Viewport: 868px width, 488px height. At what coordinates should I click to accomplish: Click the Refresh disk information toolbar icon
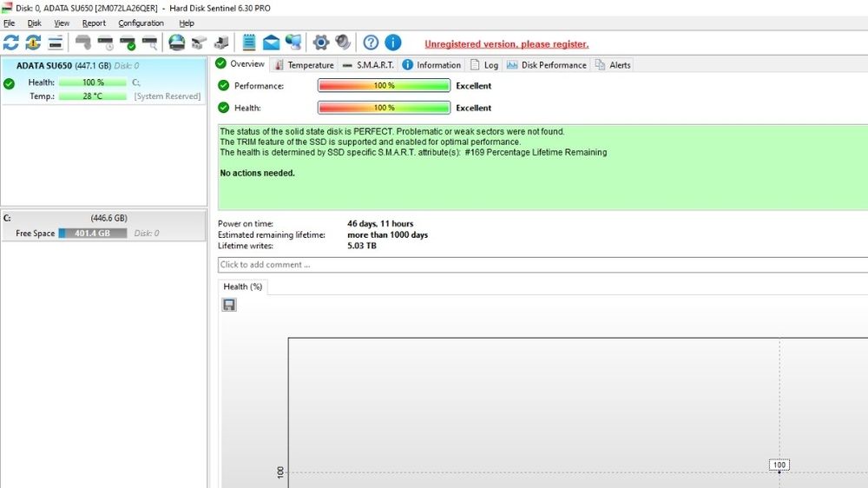pyautogui.click(x=11, y=42)
